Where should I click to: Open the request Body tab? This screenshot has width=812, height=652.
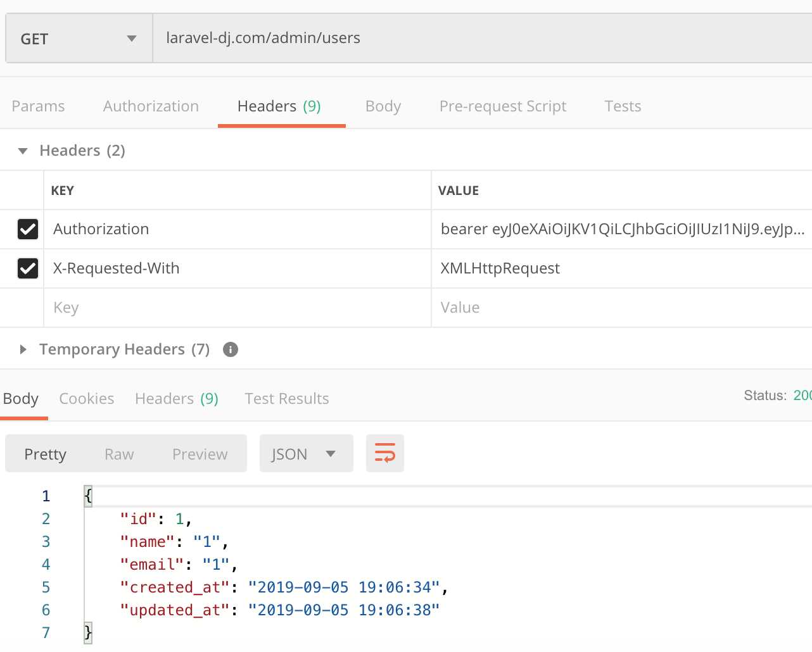click(x=383, y=106)
